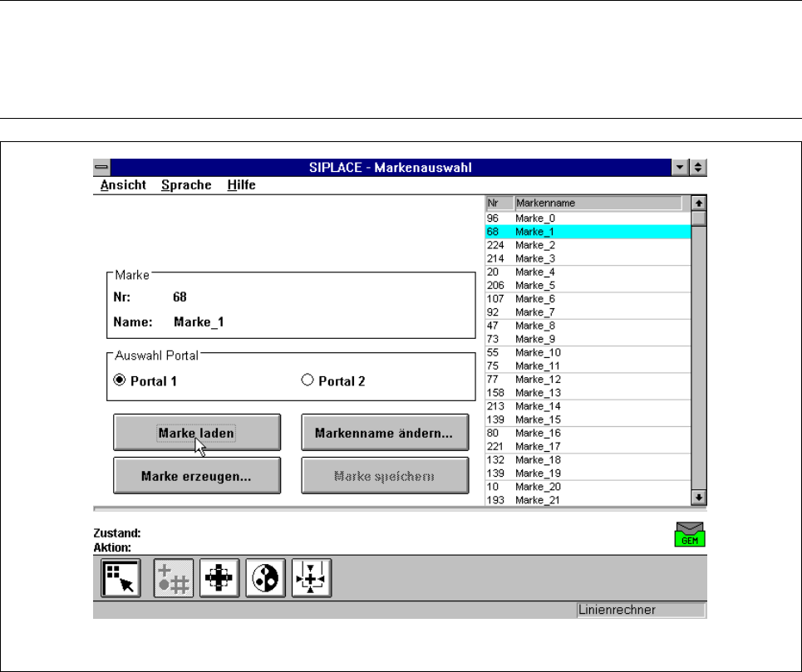
Task: Select row Marke_5 in the list
Action: [x=588, y=285]
